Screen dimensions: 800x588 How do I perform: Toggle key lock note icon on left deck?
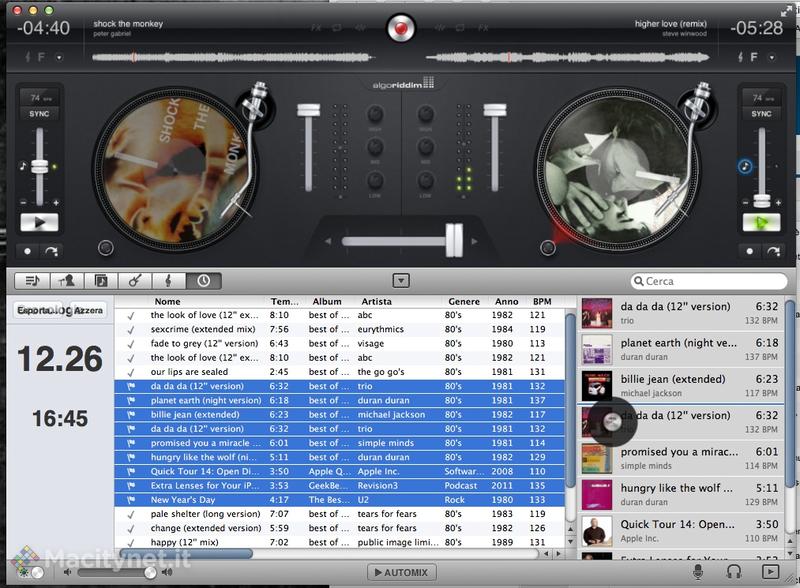pyautogui.click(x=22, y=166)
